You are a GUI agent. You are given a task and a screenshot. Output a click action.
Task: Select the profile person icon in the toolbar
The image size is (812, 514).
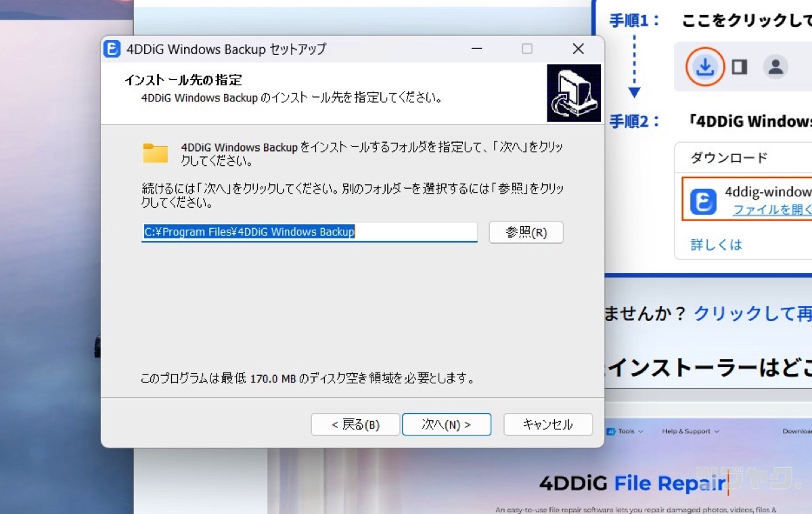pyautogui.click(x=775, y=66)
